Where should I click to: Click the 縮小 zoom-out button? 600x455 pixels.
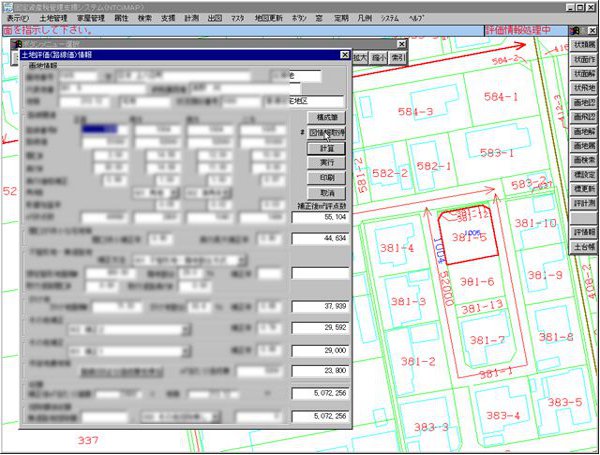379,58
